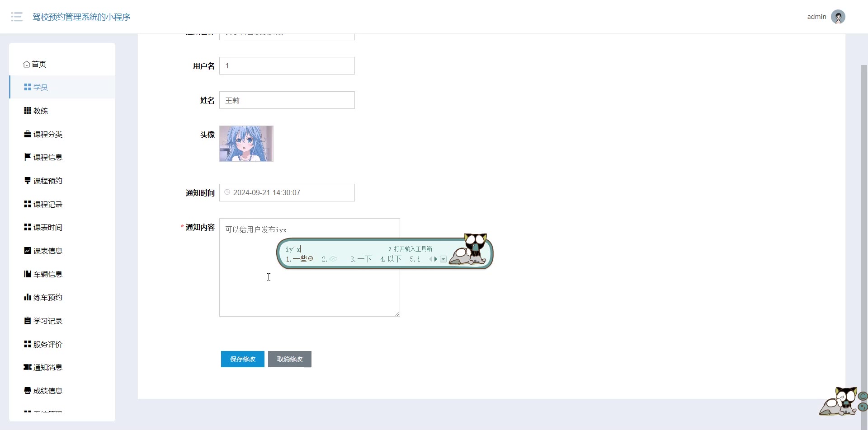Open 课程分类 briefcase icon

click(28, 134)
